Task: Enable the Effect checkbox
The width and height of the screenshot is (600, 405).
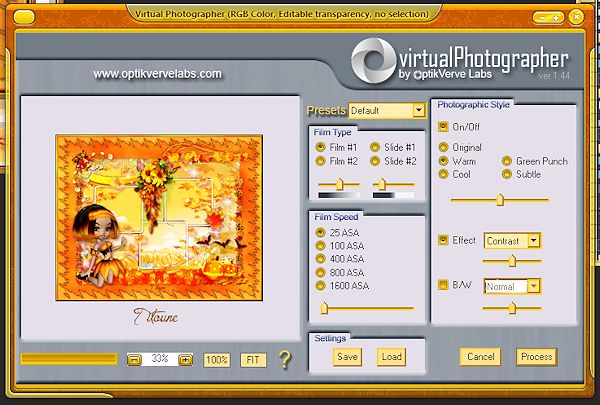Action: (443, 240)
